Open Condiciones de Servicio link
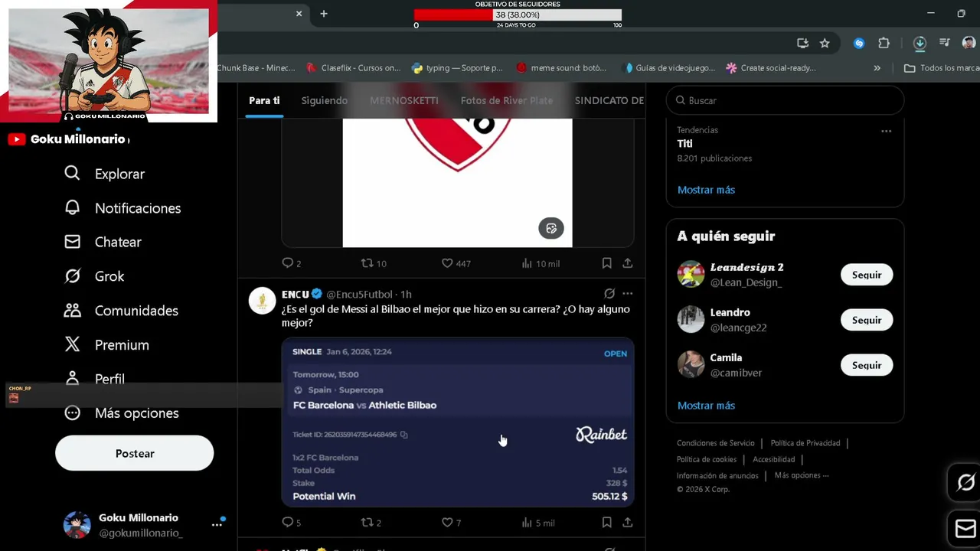This screenshot has width=980, height=551. click(716, 443)
